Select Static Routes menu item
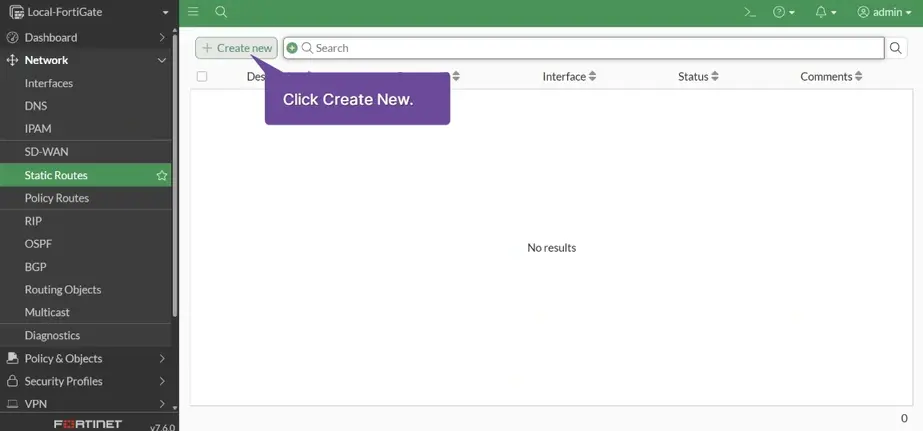The width and height of the screenshot is (923, 431). pyautogui.click(x=86, y=175)
